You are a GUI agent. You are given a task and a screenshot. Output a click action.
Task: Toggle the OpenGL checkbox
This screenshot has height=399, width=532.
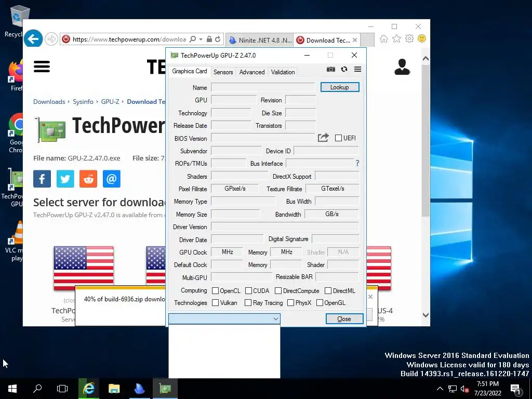point(320,302)
